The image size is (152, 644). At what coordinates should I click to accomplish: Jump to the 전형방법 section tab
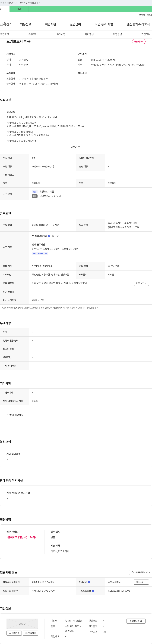coord(117,34)
